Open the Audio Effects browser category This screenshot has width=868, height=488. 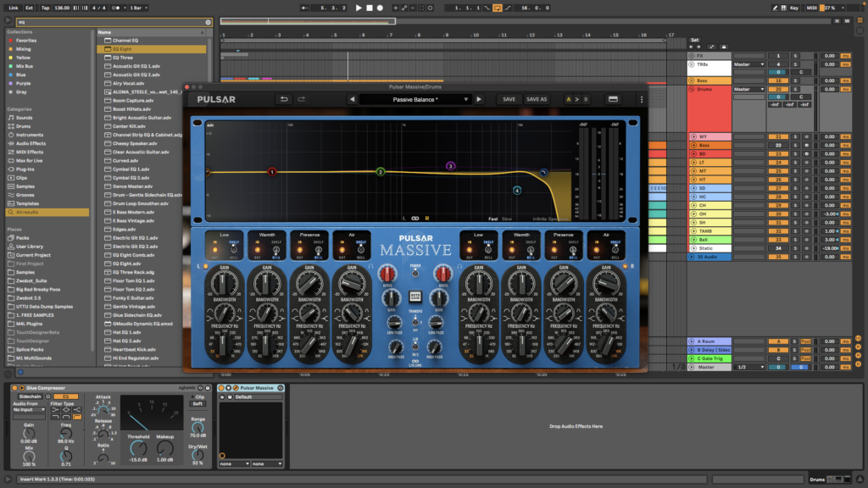pos(31,143)
